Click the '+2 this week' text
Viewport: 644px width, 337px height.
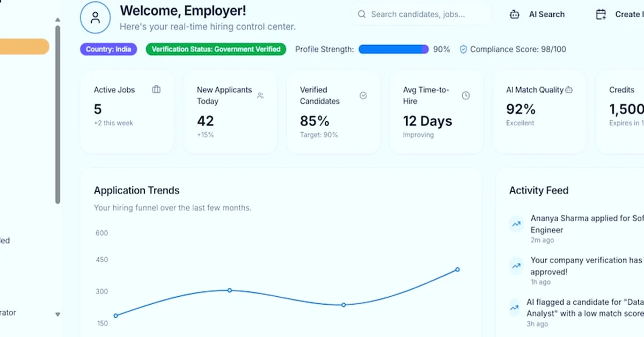(114, 123)
